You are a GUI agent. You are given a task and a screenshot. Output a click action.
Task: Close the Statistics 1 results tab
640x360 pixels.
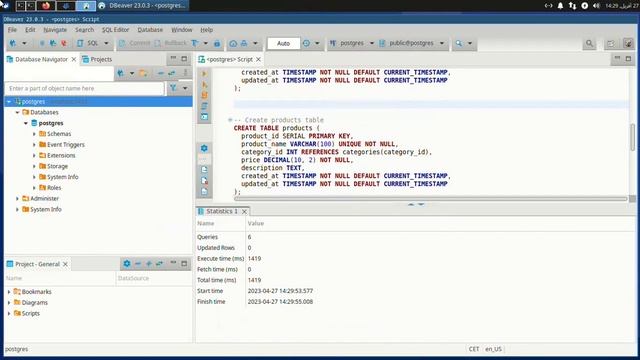tap(244, 211)
